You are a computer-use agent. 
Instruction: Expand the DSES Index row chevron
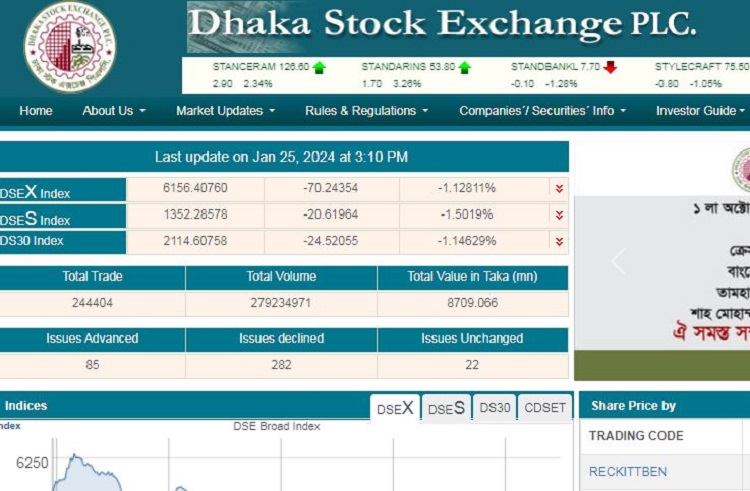pos(559,215)
